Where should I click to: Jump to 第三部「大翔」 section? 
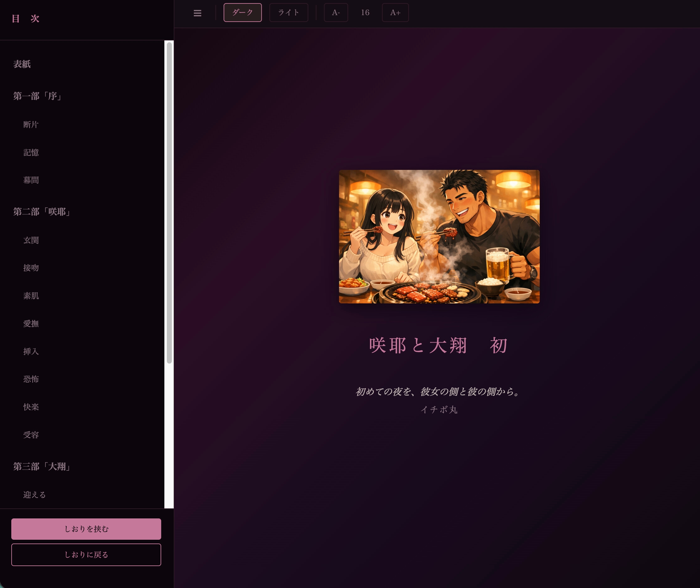(x=42, y=467)
